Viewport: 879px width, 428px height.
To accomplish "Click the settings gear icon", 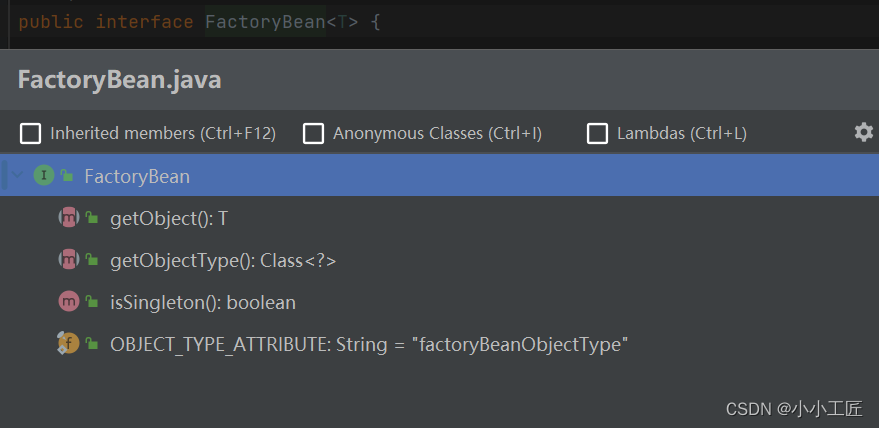I will point(863,132).
